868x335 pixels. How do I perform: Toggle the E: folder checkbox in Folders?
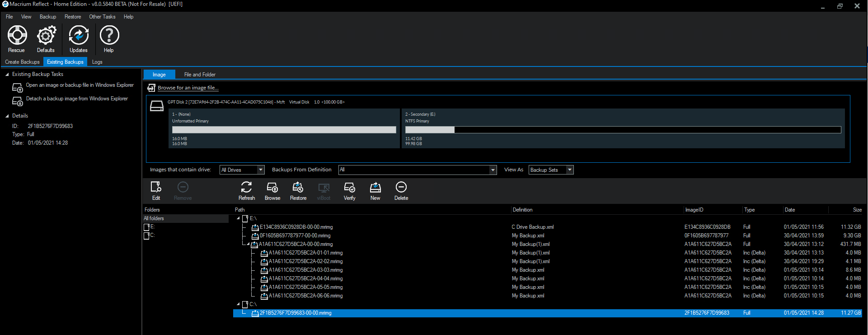point(146,227)
